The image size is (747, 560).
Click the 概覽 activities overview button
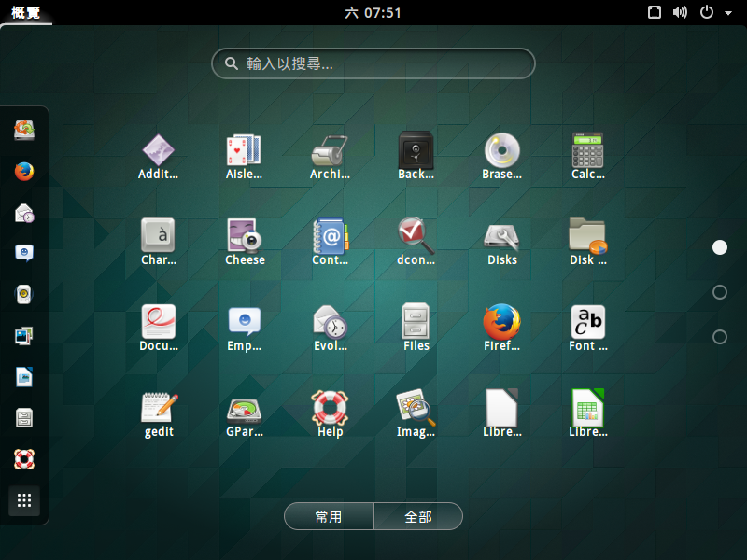tap(26, 12)
